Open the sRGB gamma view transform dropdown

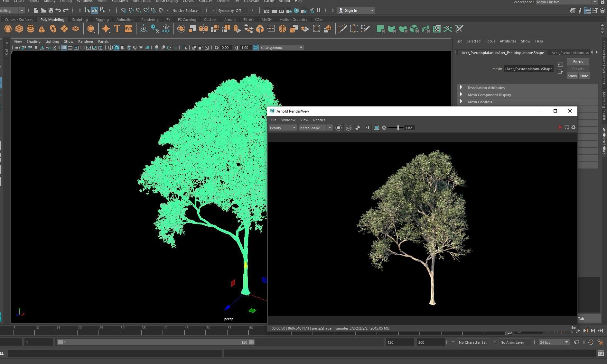tap(282, 48)
